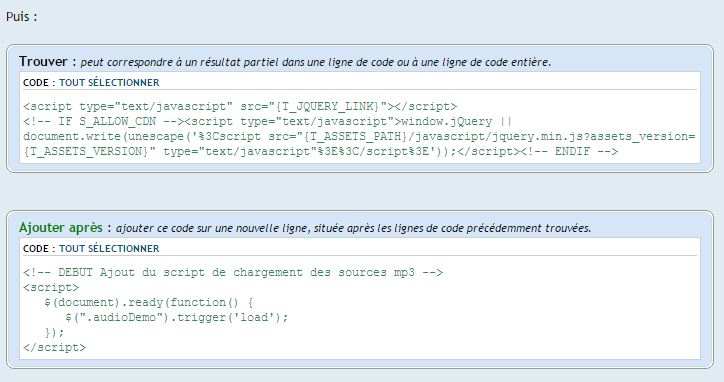The image size is (724, 382).
Task: Click the 'ajouter ce code sur une nouvelle ligne' description
Action: 354,228
